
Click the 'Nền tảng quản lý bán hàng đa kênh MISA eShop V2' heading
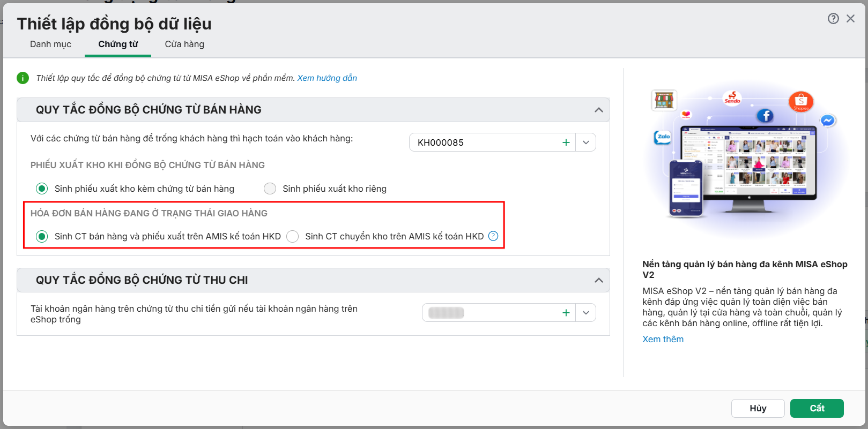pos(745,269)
